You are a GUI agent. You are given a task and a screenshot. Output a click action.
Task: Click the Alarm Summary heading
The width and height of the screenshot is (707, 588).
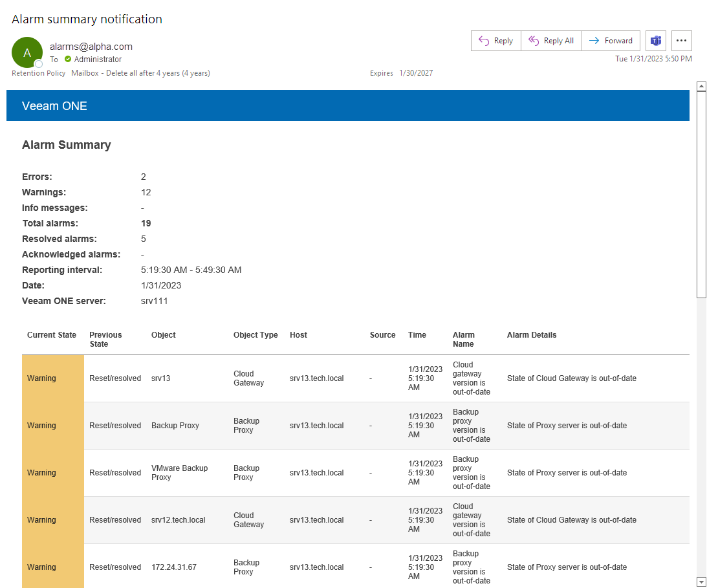pos(66,145)
